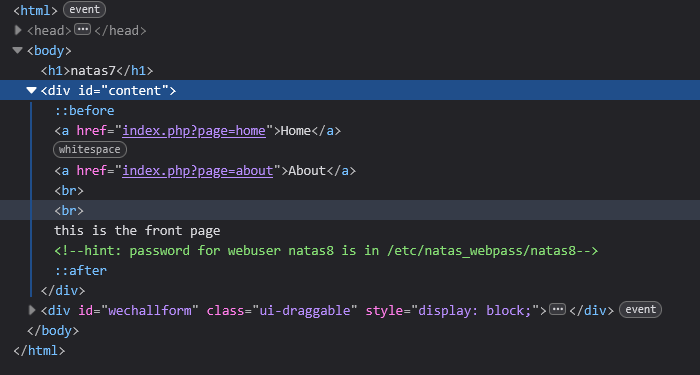Click the id wechallform attribute value
The width and height of the screenshot is (700, 375).
tap(150, 311)
